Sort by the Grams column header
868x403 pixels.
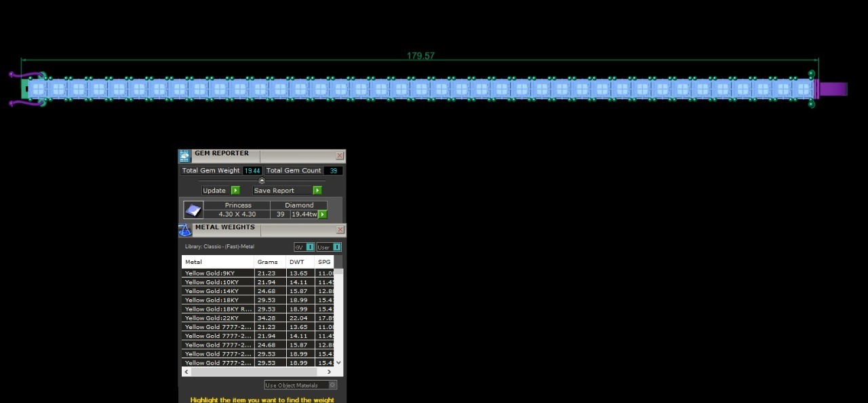(x=267, y=262)
